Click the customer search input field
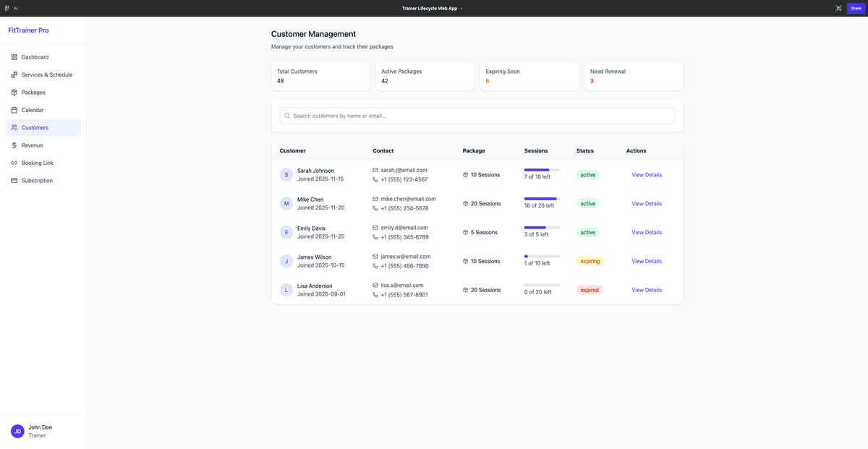Image resolution: width=868 pixels, height=449 pixels. [x=477, y=115]
